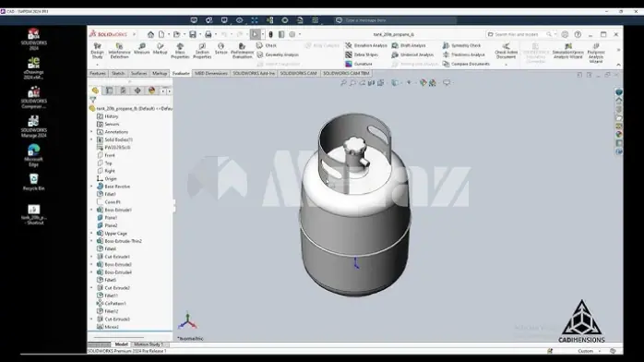Switch to the SOLIDWORKS CAM tab

tap(299, 73)
